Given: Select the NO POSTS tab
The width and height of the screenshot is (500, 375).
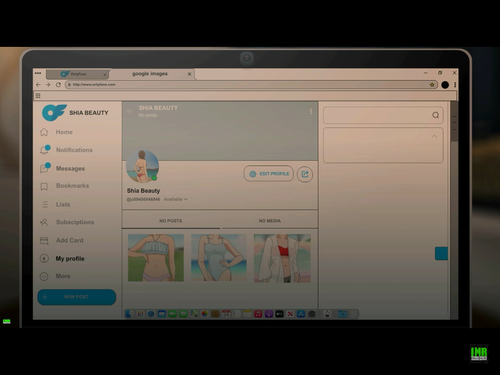Looking at the screenshot, I should coord(171,221).
